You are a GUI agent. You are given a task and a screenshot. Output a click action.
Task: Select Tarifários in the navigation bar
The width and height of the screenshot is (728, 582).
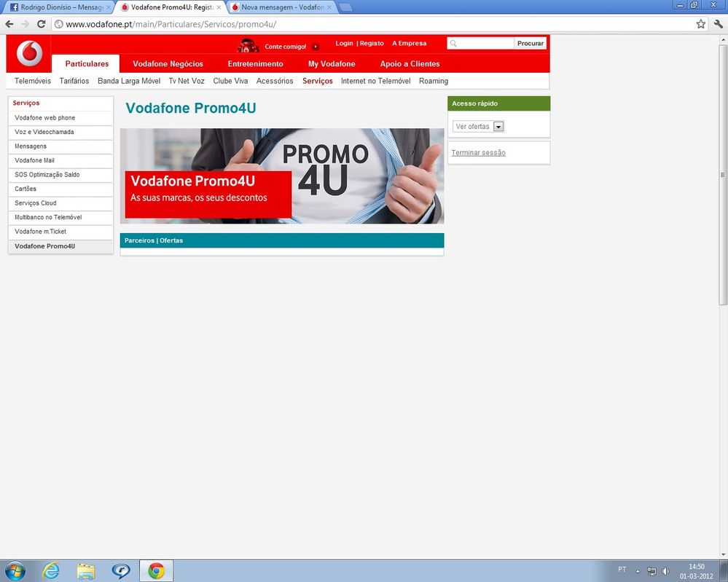tap(74, 81)
